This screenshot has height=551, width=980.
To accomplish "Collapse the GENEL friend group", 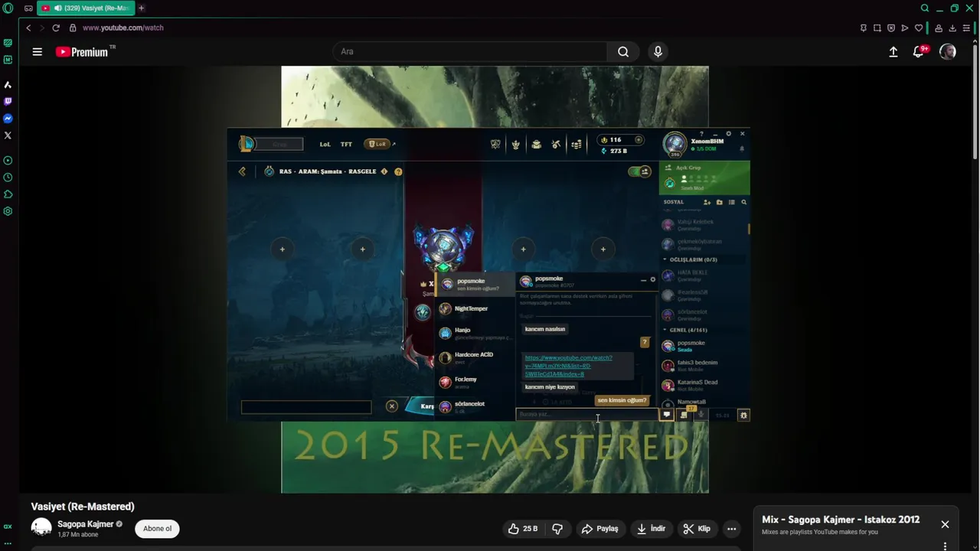I will point(665,330).
